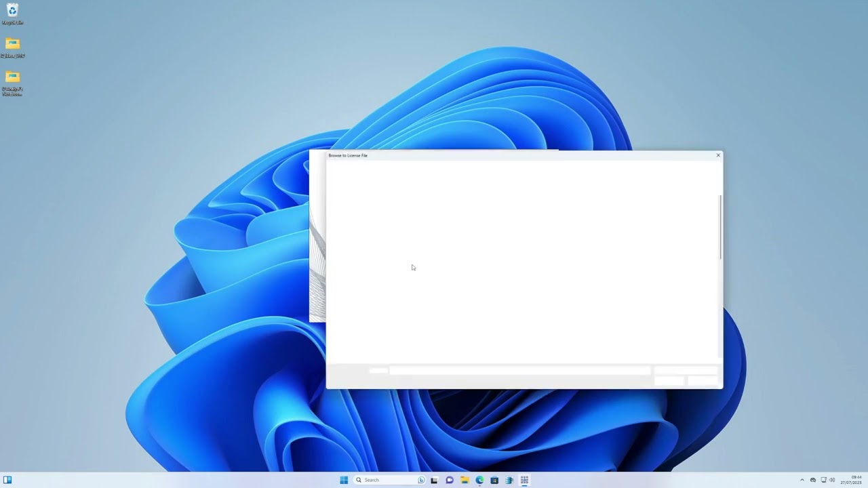Click the Browse to License File scrollbar
This screenshot has width=868, height=488.
point(720,226)
